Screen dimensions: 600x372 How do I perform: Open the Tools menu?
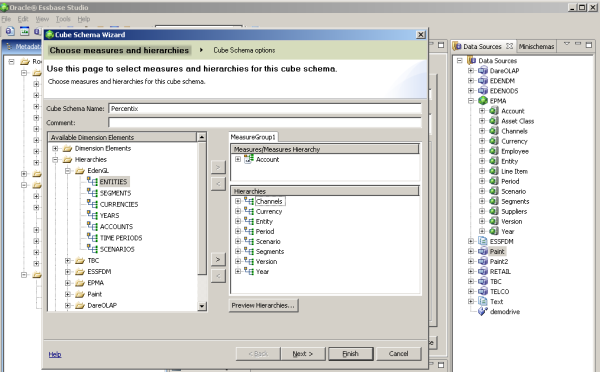(63, 19)
